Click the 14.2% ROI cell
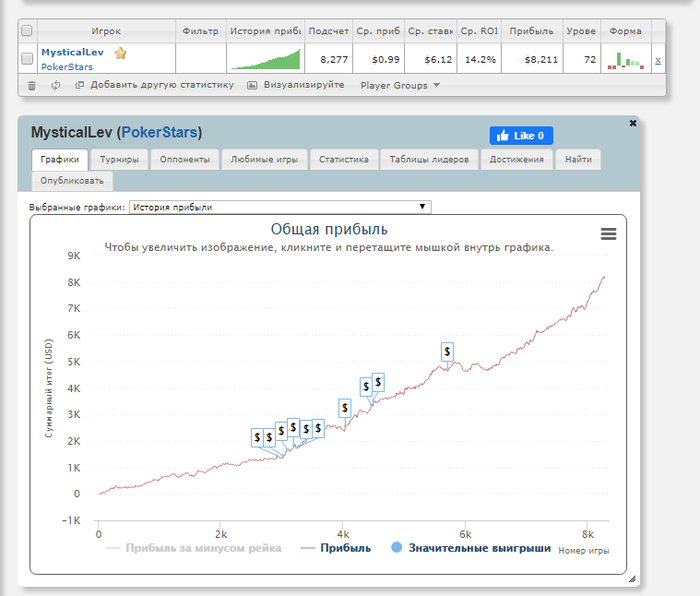The width and height of the screenshot is (700, 596). (480, 59)
